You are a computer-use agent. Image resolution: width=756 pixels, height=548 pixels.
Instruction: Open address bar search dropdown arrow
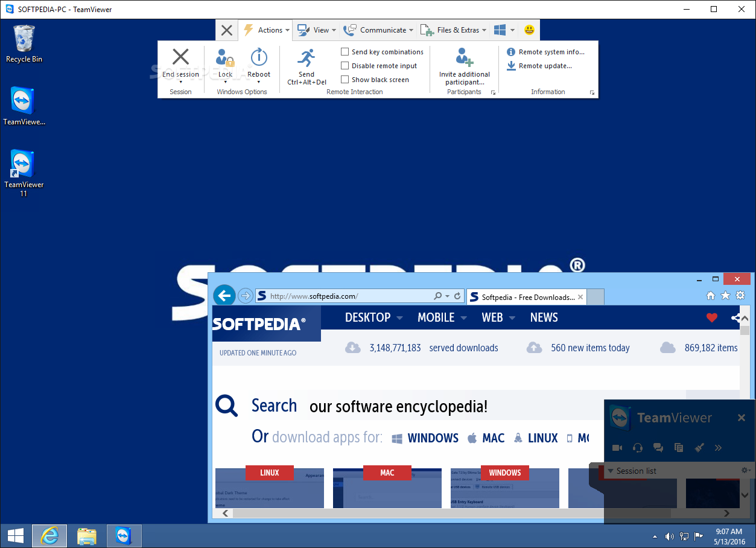tap(447, 296)
